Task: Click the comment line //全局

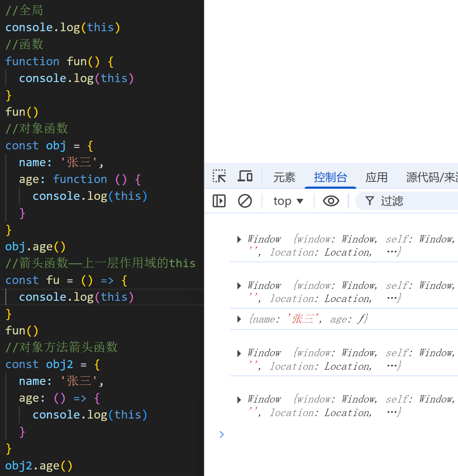Action: tap(25, 10)
